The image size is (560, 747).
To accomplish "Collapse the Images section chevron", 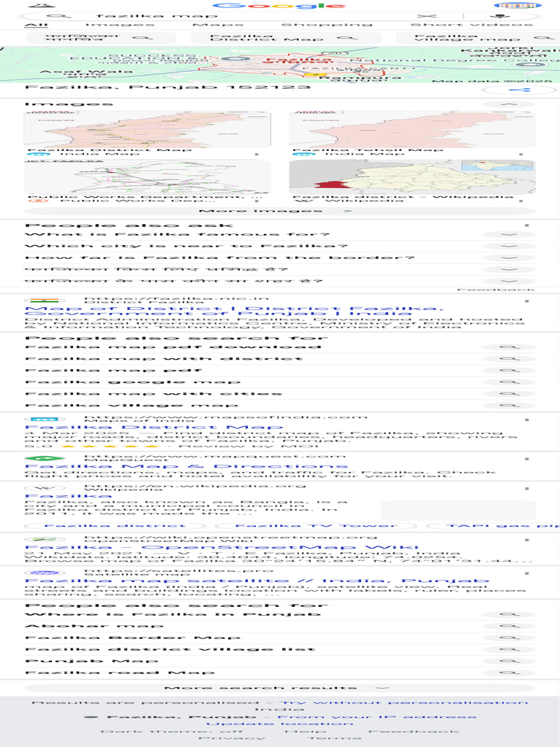I will click(x=508, y=104).
